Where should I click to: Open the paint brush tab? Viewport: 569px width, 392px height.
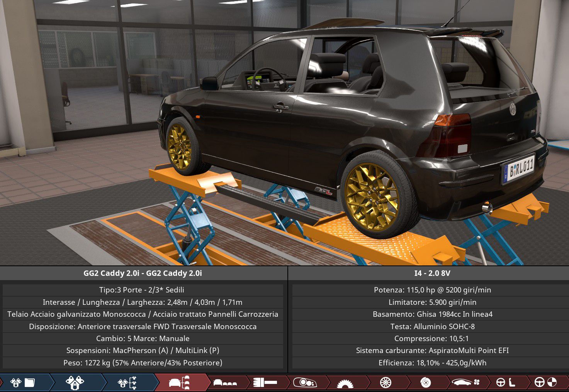click(x=265, y=382)
